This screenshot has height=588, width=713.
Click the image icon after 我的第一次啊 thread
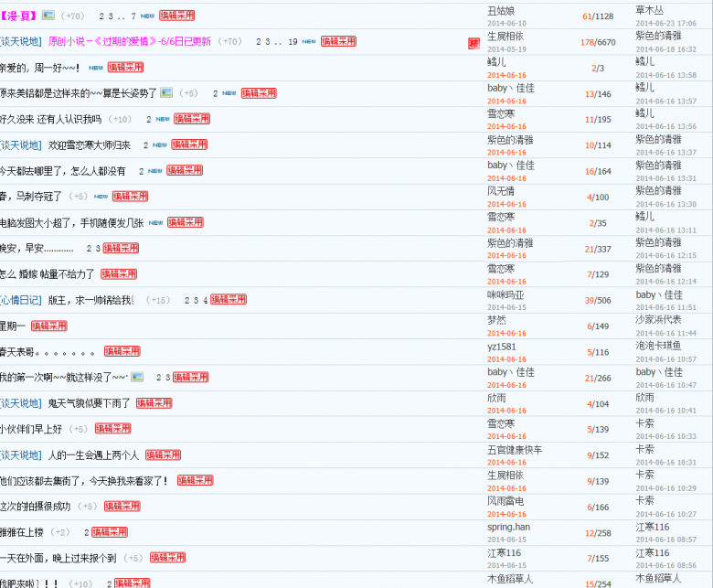(x=137, y=377)
